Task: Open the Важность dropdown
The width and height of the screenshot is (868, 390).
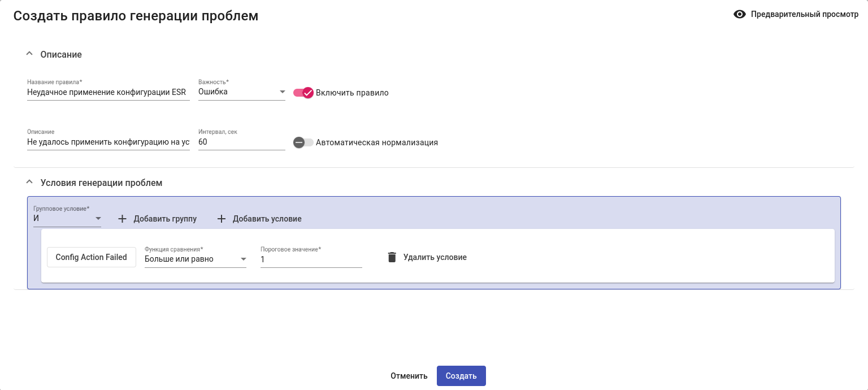Action: [241, 92]
